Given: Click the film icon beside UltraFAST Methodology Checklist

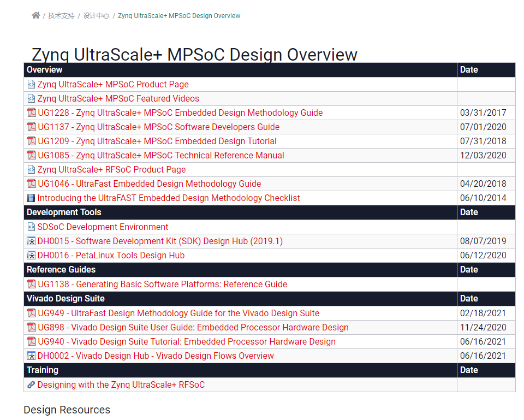Looking at the screenshot, I should pyautogui.click(x=31, y=198).
